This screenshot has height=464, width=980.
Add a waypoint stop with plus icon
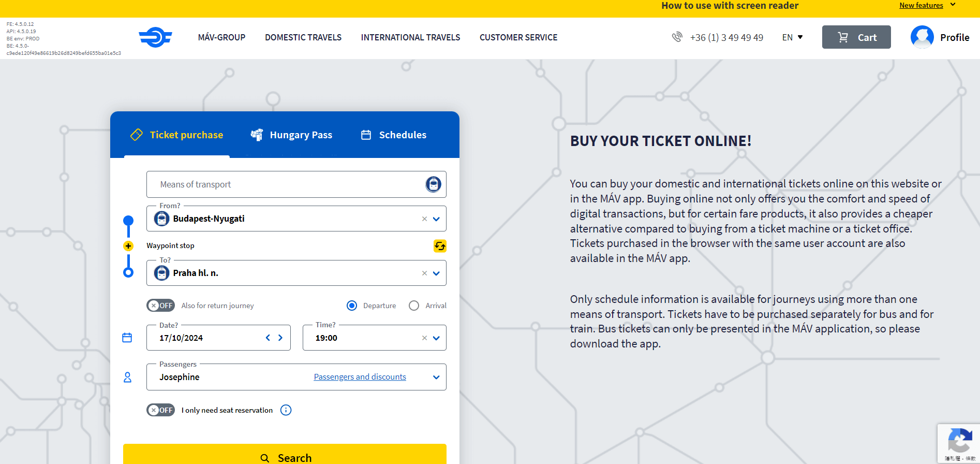[x=128, y=246]
